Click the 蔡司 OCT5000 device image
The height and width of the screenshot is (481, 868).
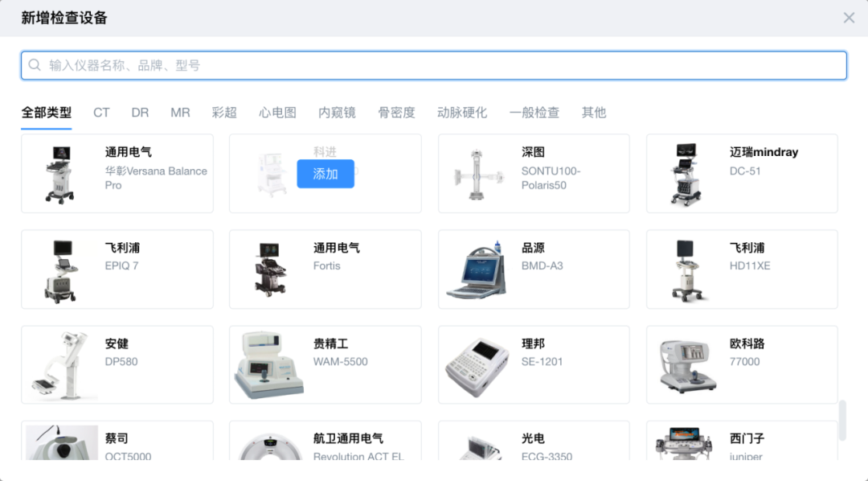pos(62,442)
